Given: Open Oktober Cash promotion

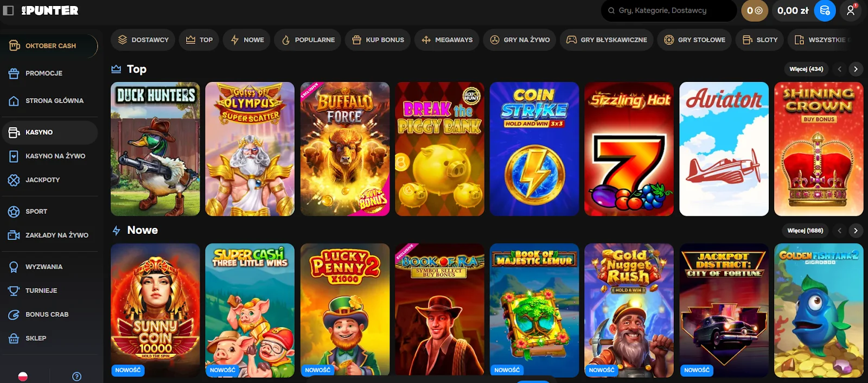Looking at the screenshot, I should pyautogui.click(x=50, y=46).
